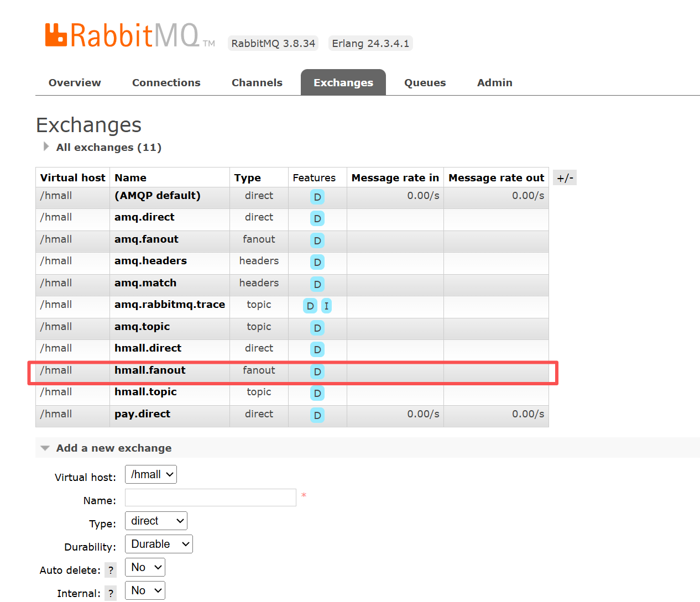Open the amq.headers exchange
The width and height of the screenshot is (700, 602).
(x=150, y=261)
